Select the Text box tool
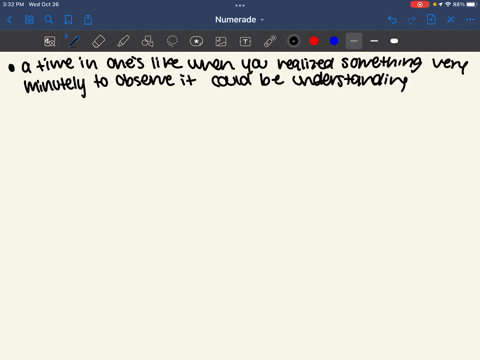480x360 pixels. pos(245,41)
